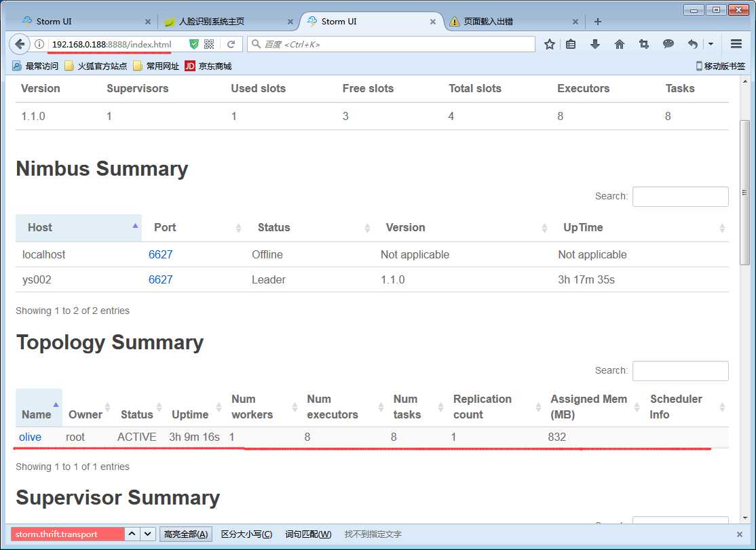756x550 pixels.
Task: Focus the Nimbus Summary search box
Action: (x=680, y=197)
